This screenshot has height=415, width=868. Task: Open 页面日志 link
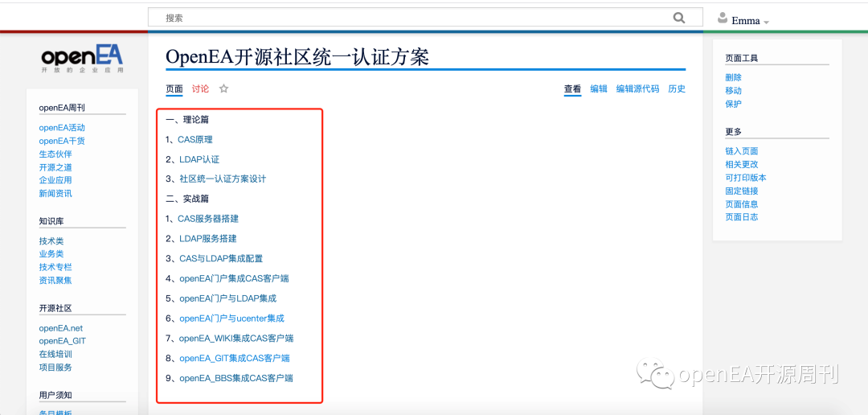[742, 217]
